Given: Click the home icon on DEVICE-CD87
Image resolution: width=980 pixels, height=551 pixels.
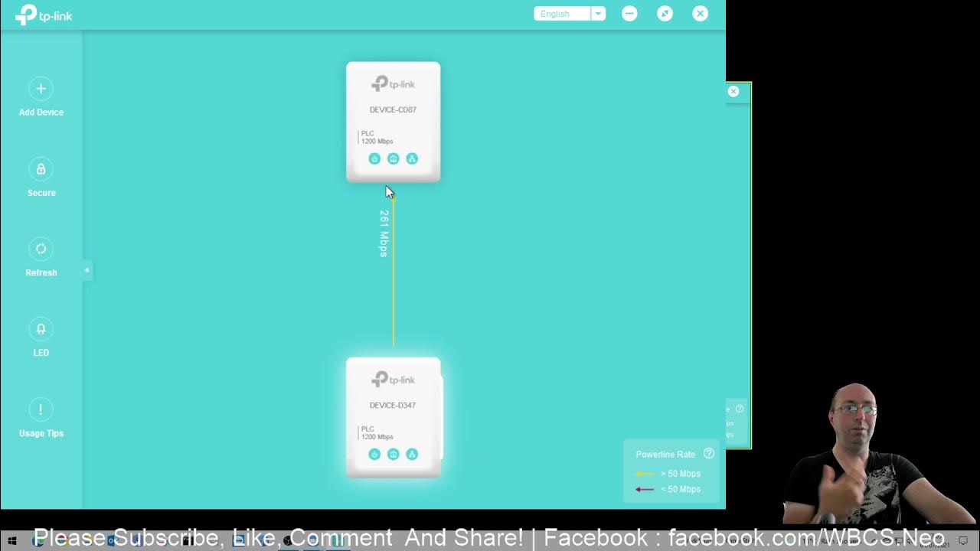Looking at the screenshot, I should [393, 158].
